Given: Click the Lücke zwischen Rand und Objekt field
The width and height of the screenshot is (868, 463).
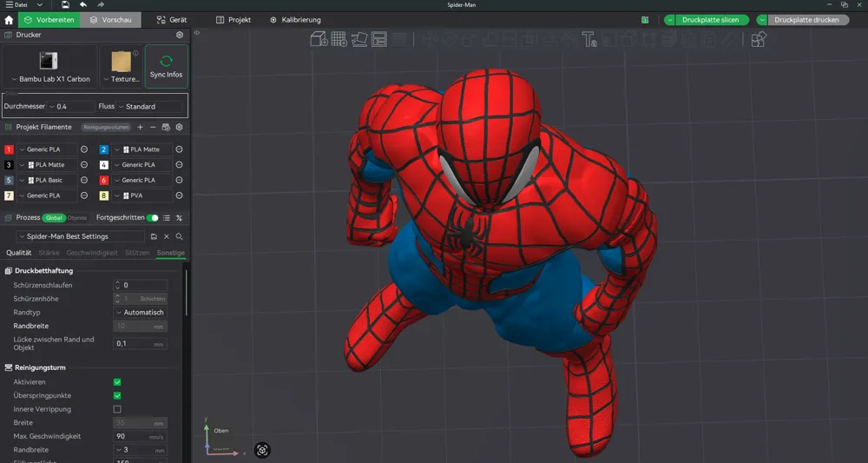Looking at the screenshot, I should [x=140, y=344].
